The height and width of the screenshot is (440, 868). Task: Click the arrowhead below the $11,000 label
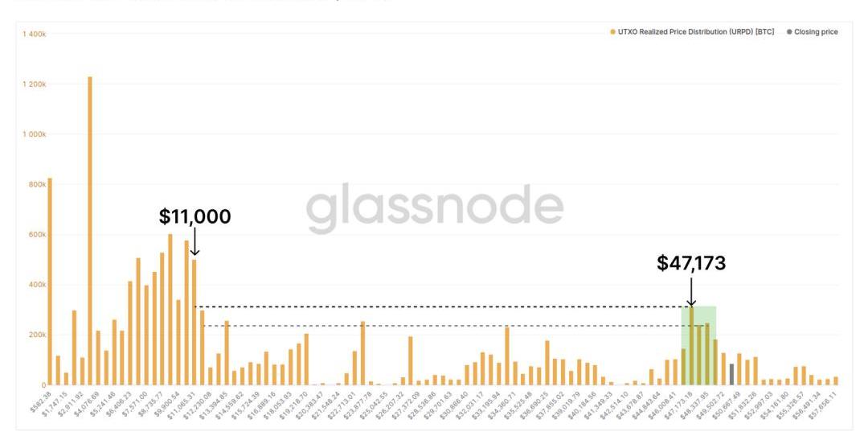[x=194, y=252]
